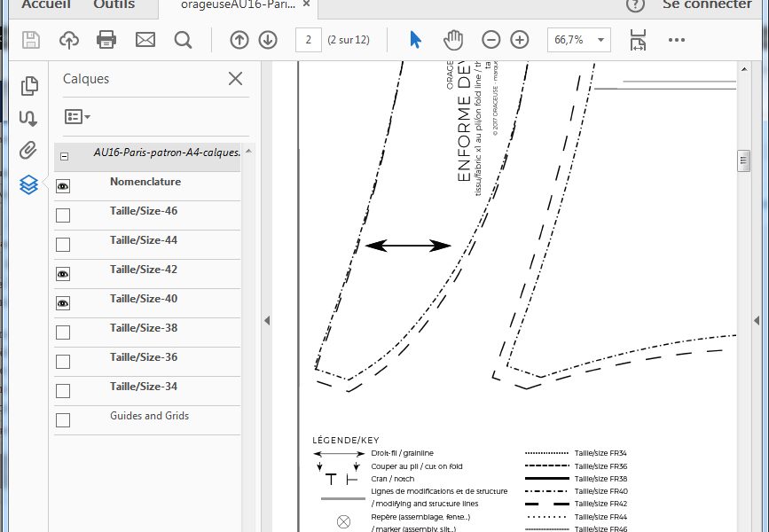Screen dimensions: 769x532
Task: Show the Taille/Size-44 layer
Action: point(63,245)
